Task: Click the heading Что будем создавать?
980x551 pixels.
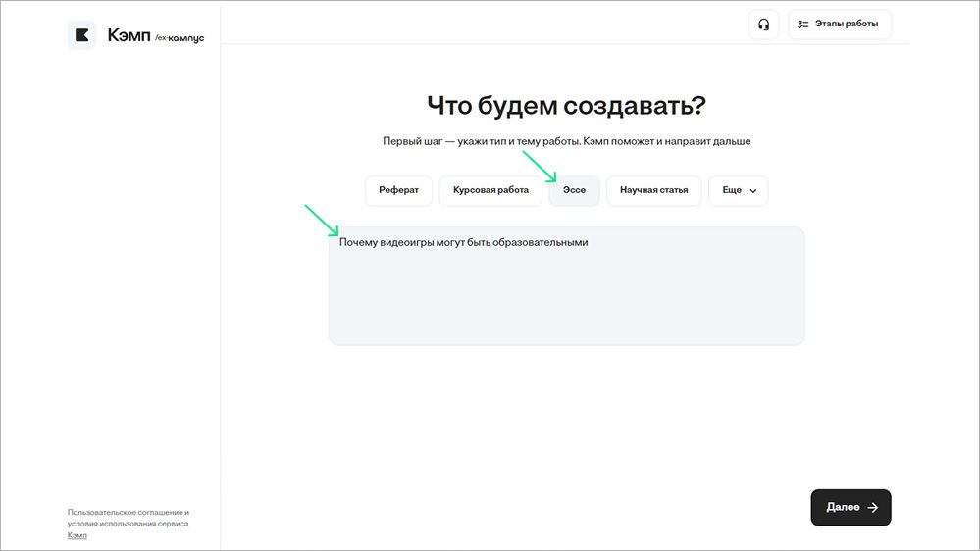Action: 566,106
